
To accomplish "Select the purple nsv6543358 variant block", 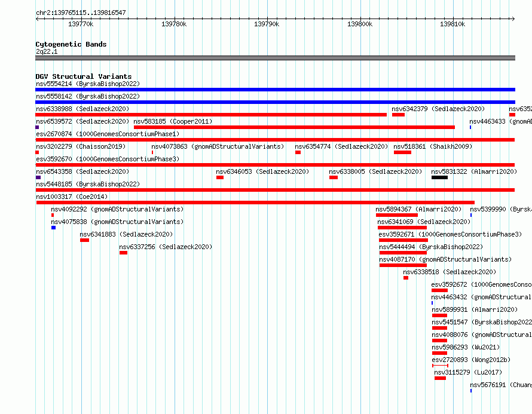I will click(x=38, y=177).
